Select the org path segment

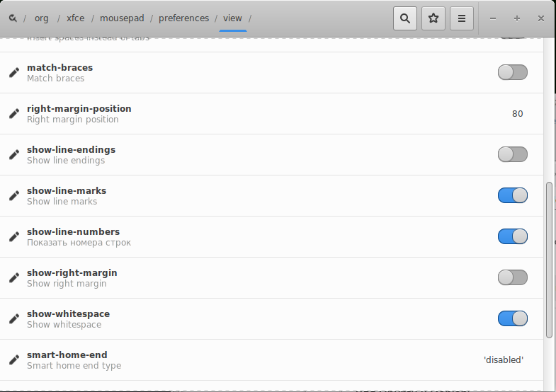click(42, 18)
